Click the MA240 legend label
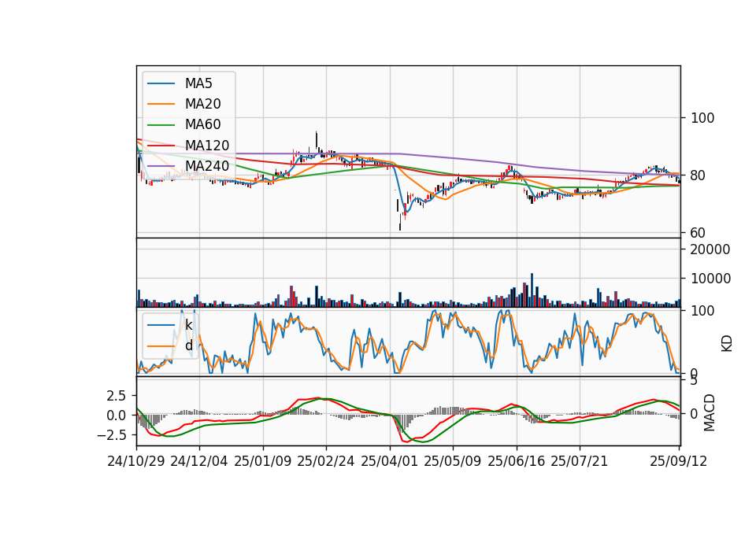 (x=207, y=166)
